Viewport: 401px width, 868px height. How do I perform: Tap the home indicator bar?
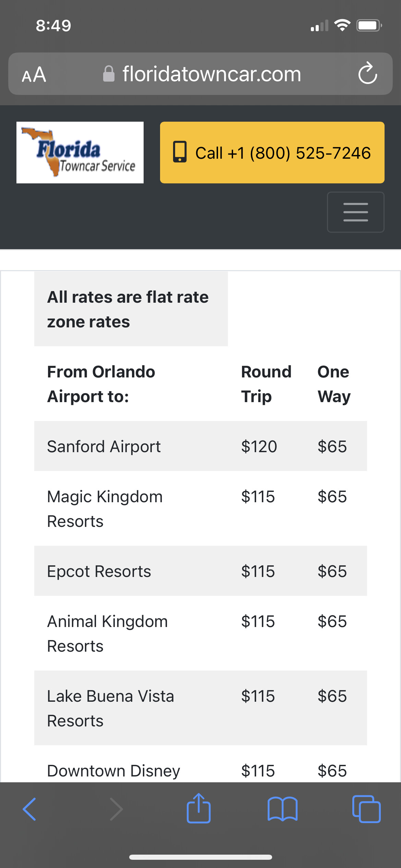(x=200, y=857)
